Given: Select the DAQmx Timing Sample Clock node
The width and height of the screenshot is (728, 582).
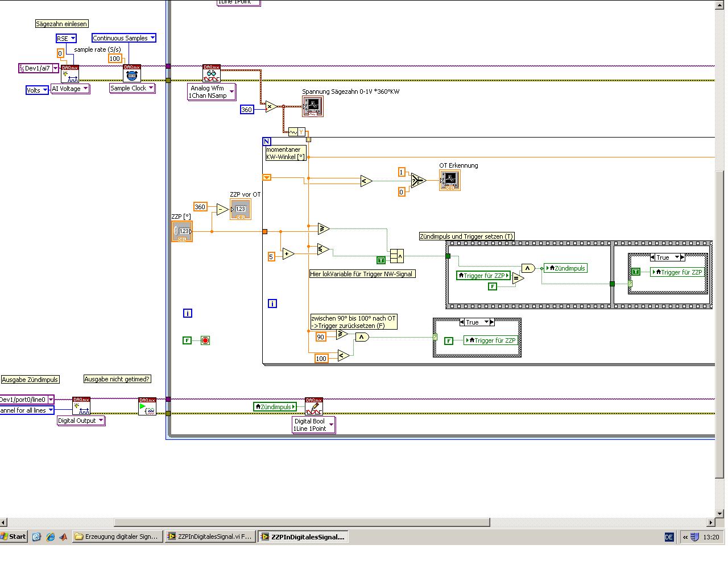Looking at the screenshot, I should click(132, 74).
